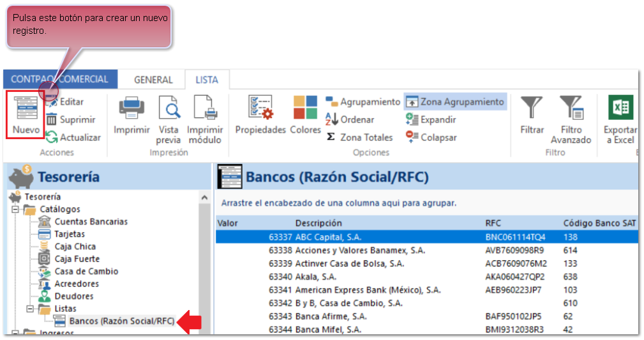Open Tarjetas catalog in the tree
Viewport: 644px width, 340px height.
[70, 234]
